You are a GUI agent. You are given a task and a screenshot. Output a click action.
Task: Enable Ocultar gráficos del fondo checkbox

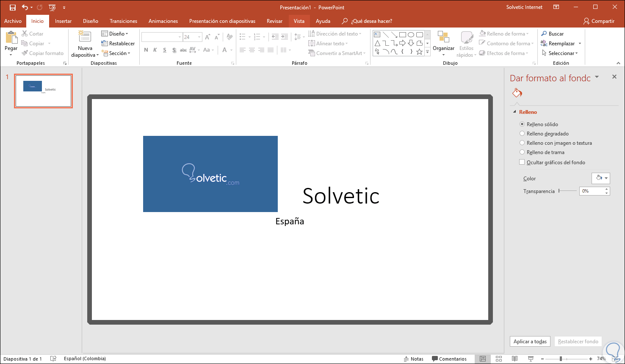[522, 163]
